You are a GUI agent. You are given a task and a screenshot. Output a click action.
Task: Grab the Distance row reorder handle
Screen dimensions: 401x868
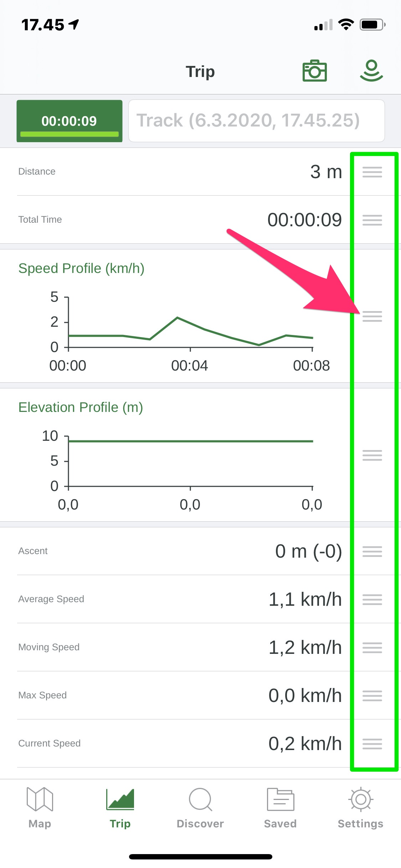pos(372,172)
